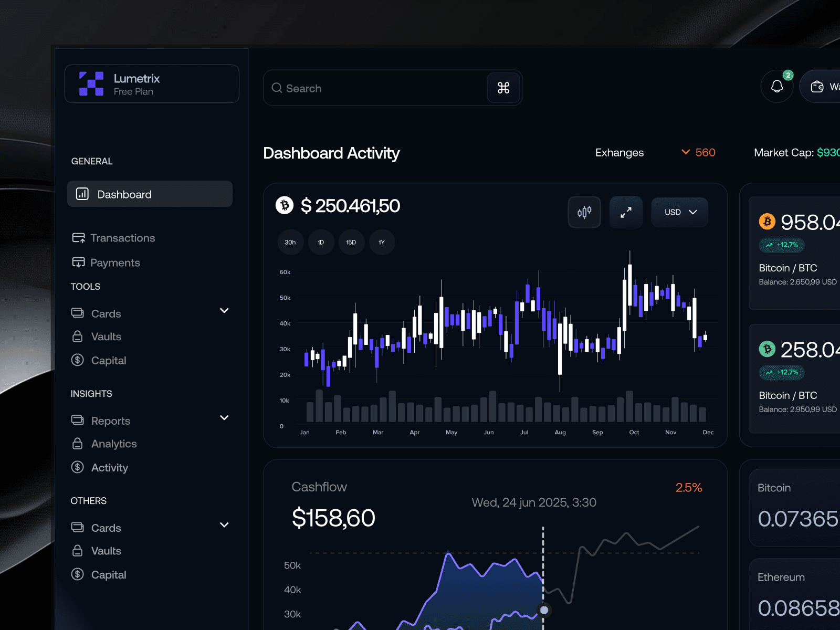This screenshot has width=840, height=630.
Task: Switch to the 1Y chart timeframe
Action: click(382, 242)
